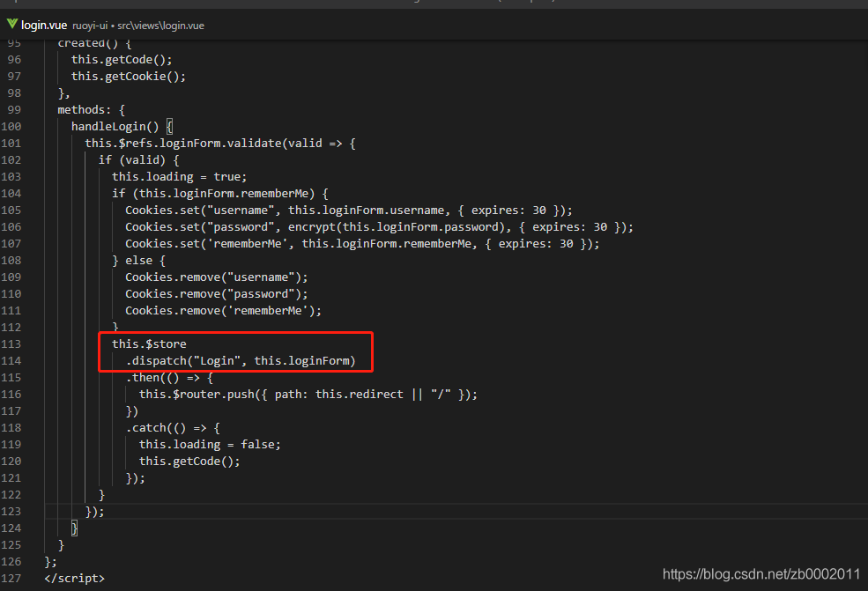Select the login.vue editor tab
The width and height of the screenshot is (868, 591).
point(44,25)
